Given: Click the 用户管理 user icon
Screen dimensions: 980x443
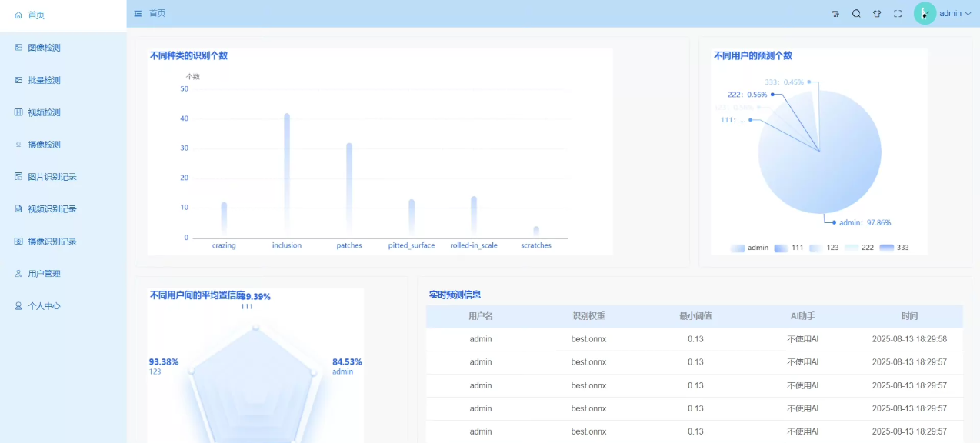Looking at the screenshot, I should 18,273.
